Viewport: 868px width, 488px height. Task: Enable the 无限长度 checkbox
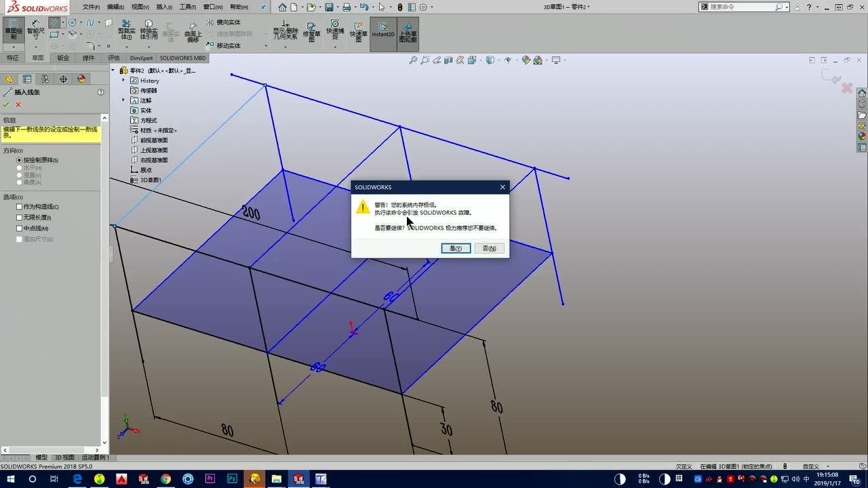[20, 218]
